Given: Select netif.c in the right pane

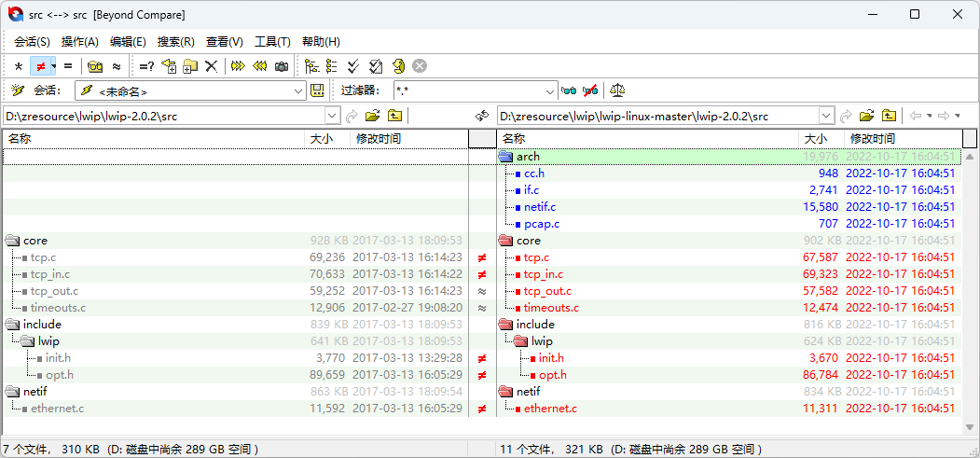Looking at the screenshot, I should 730,207.
